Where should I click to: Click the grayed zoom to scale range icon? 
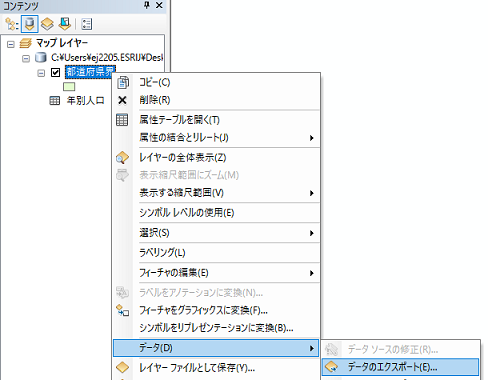122,175
